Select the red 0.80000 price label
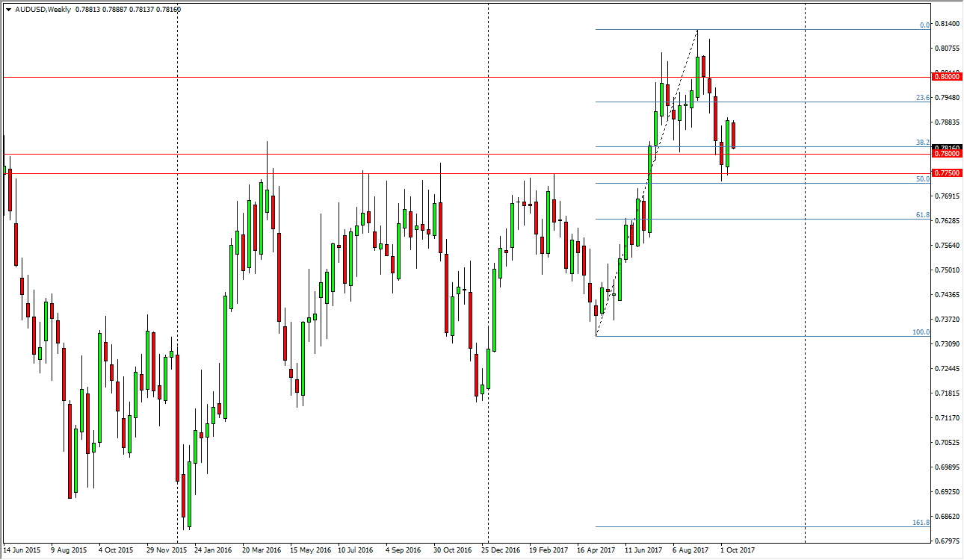 pyautogui.click(x=947, y=76)
